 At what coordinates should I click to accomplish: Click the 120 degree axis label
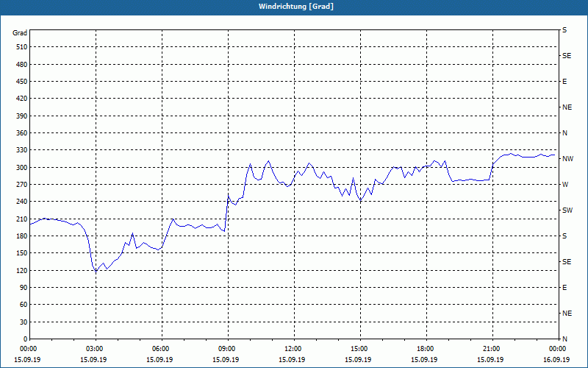tap(22, 270)
